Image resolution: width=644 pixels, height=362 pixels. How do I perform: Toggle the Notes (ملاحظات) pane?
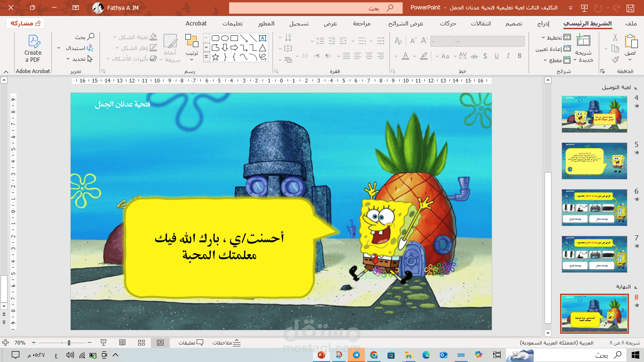click(227, 343)
